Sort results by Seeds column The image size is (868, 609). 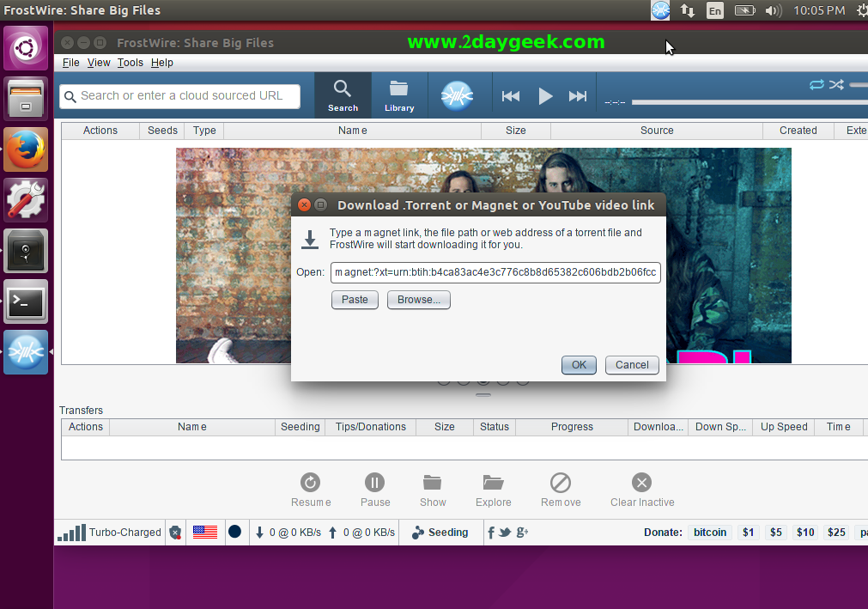[x=163, y=131]
